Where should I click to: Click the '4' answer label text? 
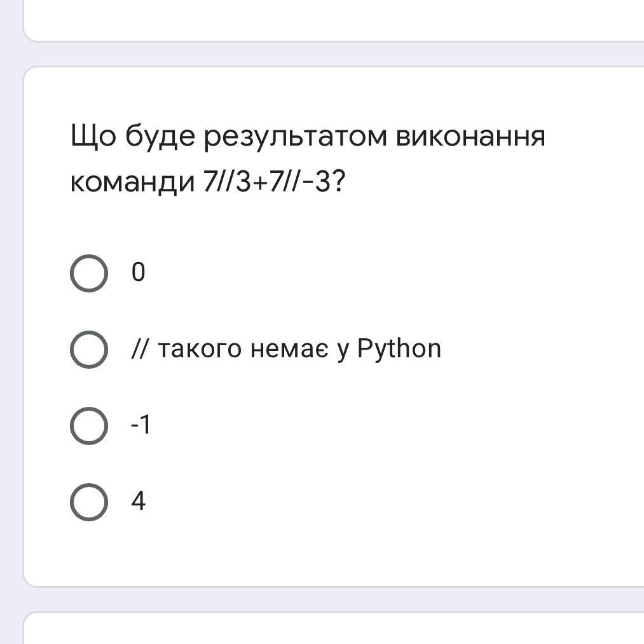point(139,501)
